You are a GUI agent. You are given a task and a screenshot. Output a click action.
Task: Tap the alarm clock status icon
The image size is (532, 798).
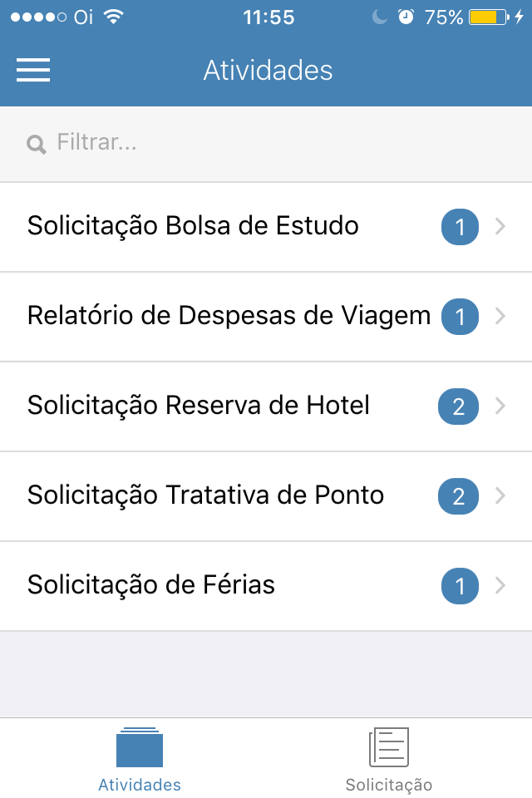point(406,17)
